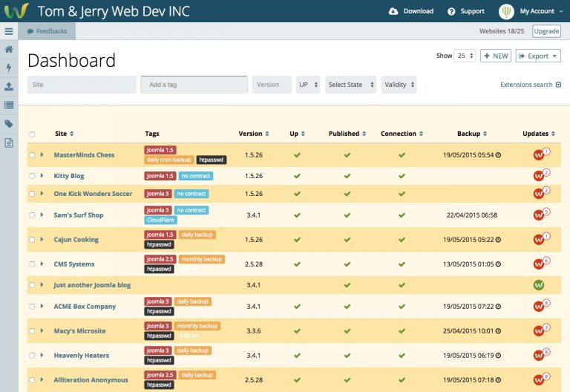Select the CMS Systems row checkbox
Viewport: 570px width, 392px height.
pos(32,264)
